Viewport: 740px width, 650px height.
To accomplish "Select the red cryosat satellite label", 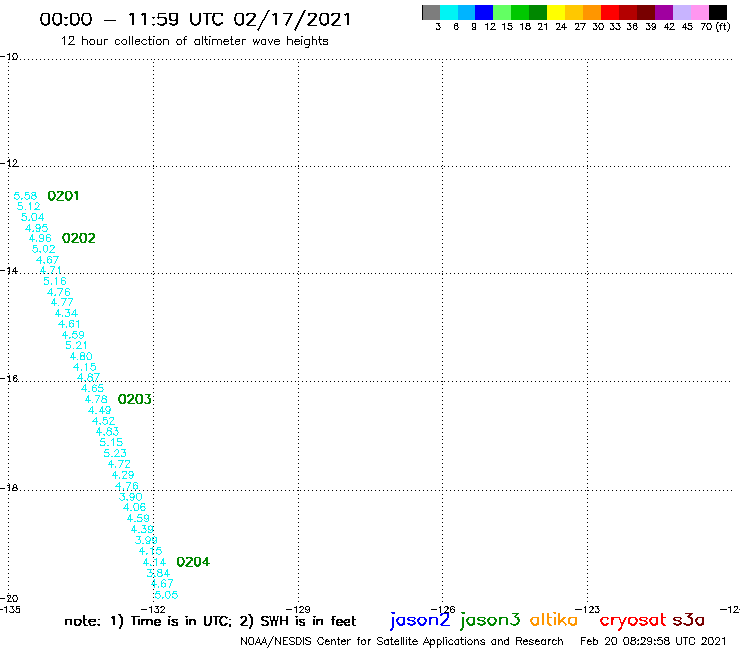I will (633, 620).
